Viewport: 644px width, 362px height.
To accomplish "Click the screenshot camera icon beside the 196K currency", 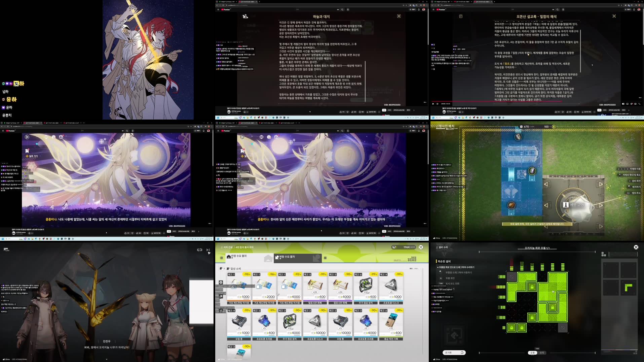I will coord(394,247).
